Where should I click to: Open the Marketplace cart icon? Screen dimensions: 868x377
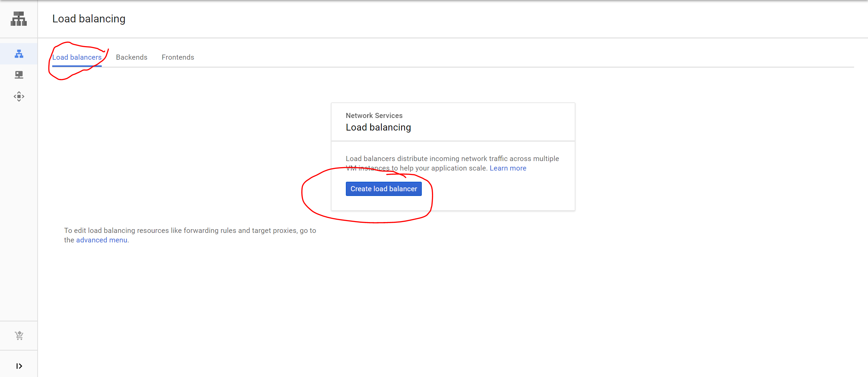click(x=19, y=336)
